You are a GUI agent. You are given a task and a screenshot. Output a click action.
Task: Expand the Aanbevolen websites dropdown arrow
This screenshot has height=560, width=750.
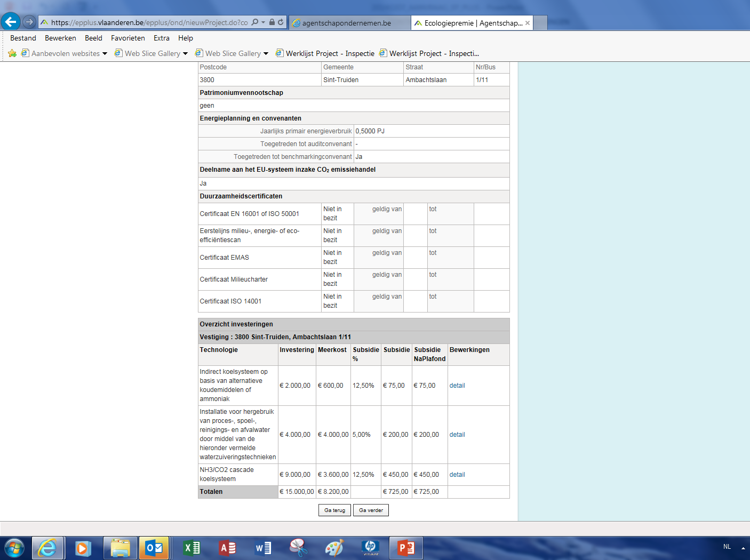pos(105,54)
